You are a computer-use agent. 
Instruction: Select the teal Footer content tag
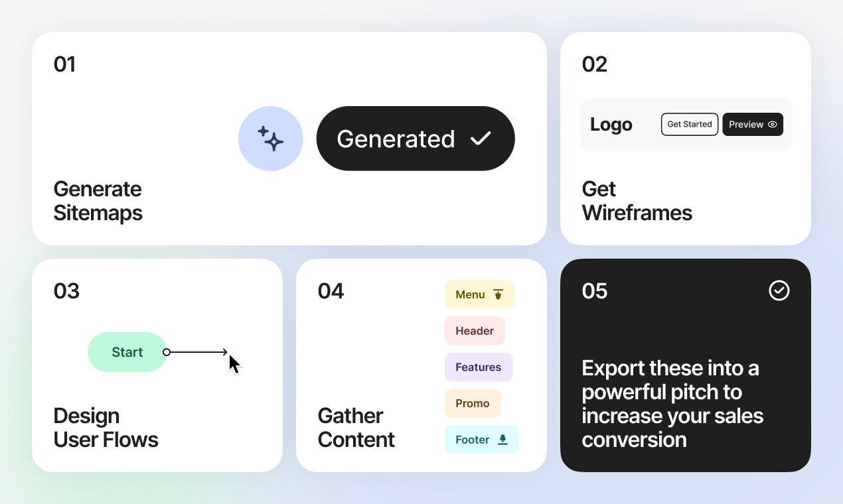pyautogui.click(x=481, y=440)
